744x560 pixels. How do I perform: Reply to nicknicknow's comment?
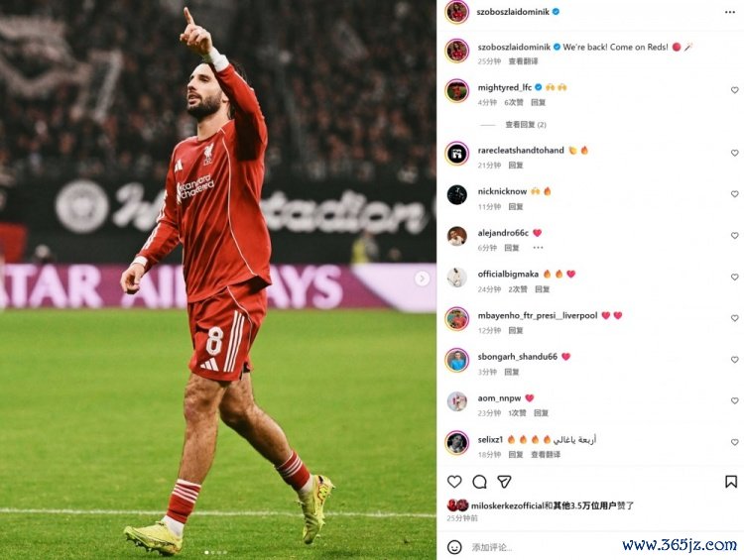point(515,207)
